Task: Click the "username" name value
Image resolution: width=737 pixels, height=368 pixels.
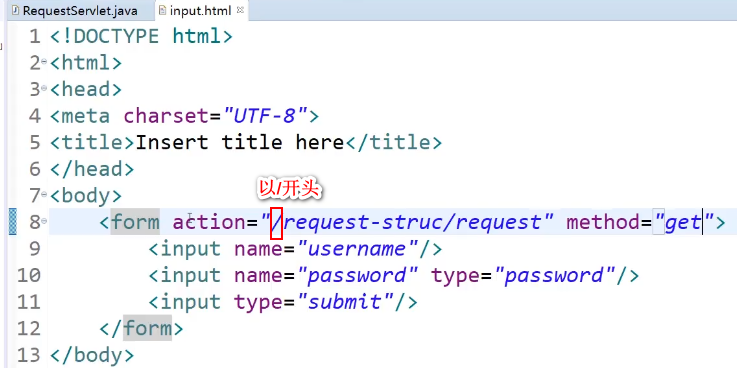Action: (358, 248)
